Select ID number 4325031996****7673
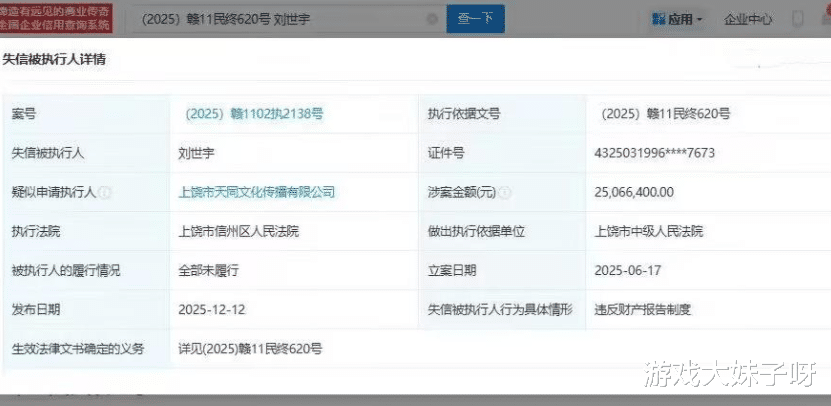The height and width of the screenshot is (406, 831). coord(655,153)
